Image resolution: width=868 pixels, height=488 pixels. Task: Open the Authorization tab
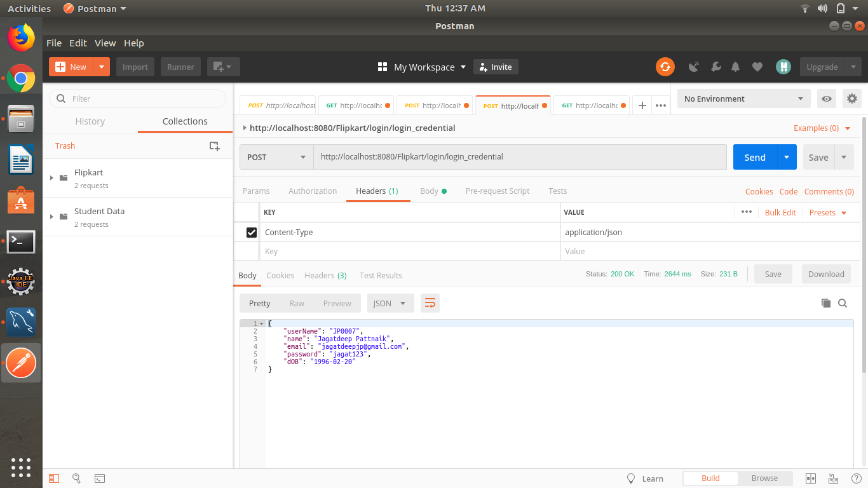pos(313,191)
